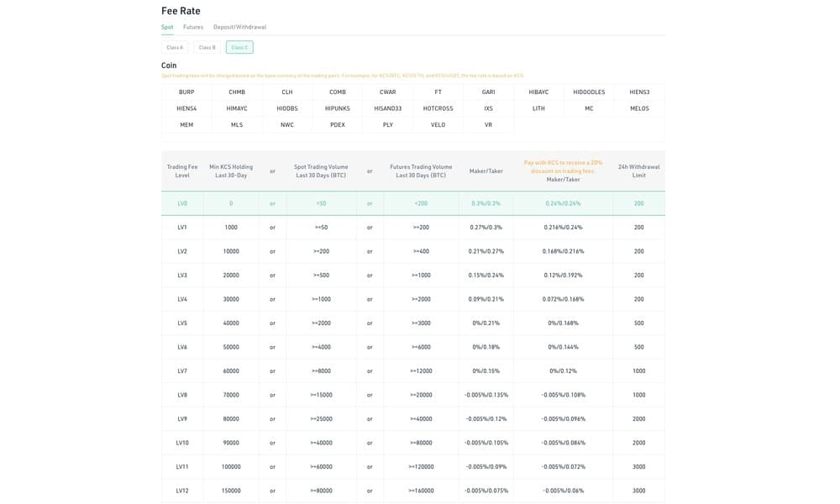Click the >=15000 spot volume value
This screenshot has width=840, height=504.
321,395
